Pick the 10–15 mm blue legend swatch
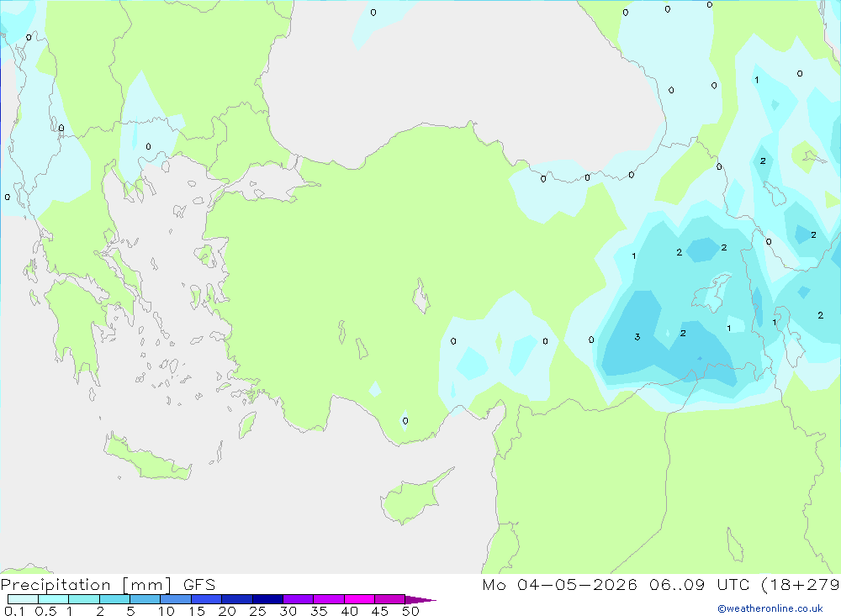 click(176, 599)
